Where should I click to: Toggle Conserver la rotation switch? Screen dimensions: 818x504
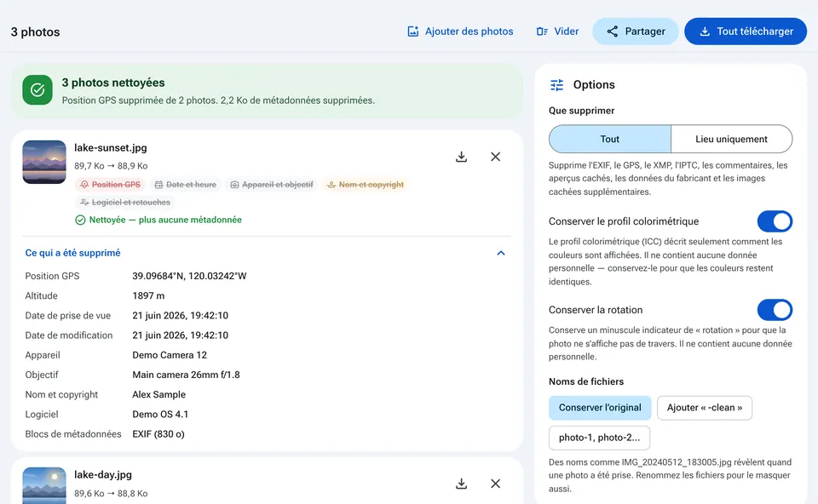coord(775,310)
